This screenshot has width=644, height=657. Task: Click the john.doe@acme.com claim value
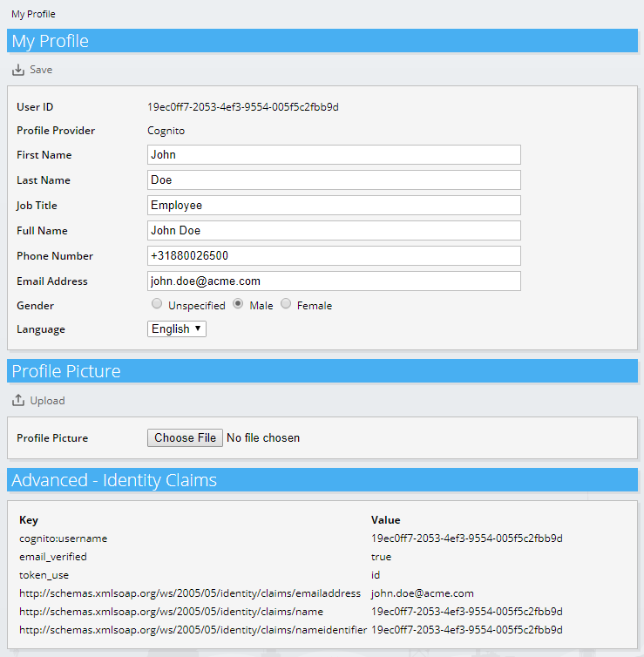click(423, 593)
